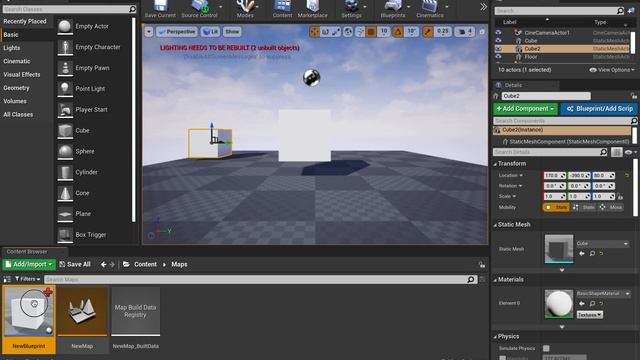The image size is (640, 360).
Task: Click Save All button
Action: click(x=75, y=264)
